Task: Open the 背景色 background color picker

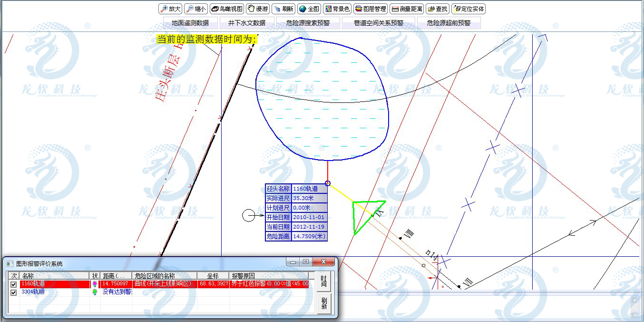Action: click(x=337, y=9)
